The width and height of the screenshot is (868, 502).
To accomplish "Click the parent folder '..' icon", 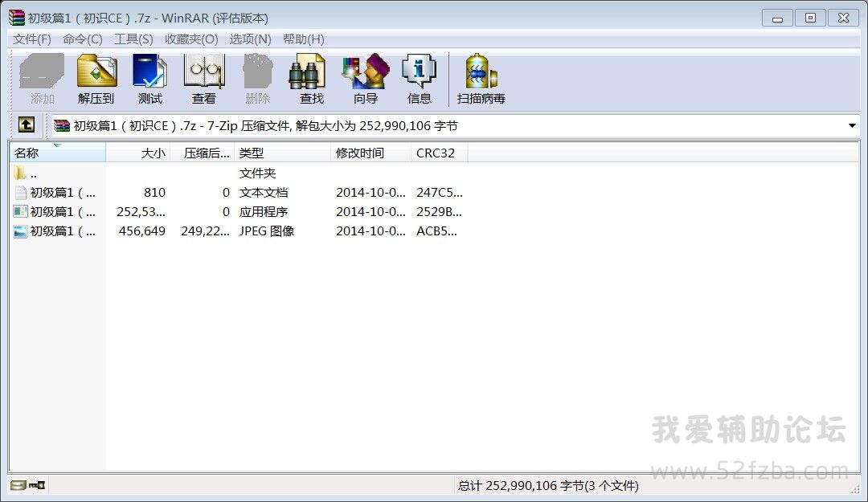I will [x=20, y=173].
